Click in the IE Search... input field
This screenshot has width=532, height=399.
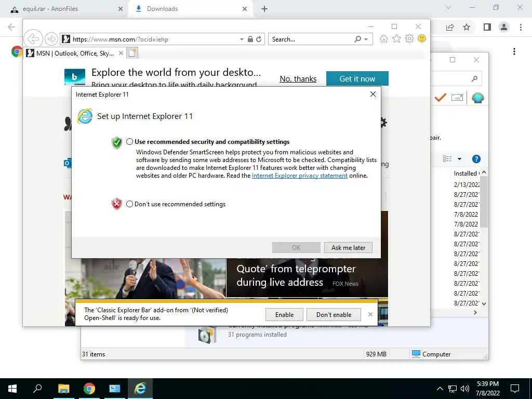point(311,39)
